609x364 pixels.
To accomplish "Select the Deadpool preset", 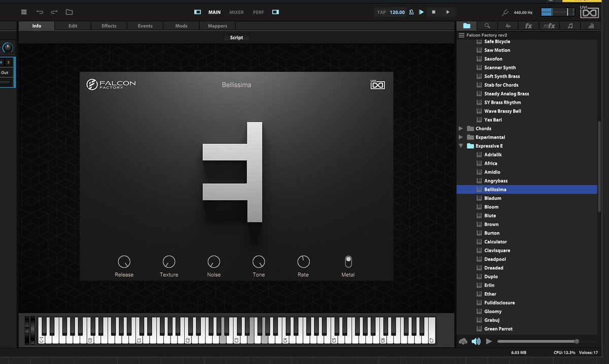I will coord(527,259).
